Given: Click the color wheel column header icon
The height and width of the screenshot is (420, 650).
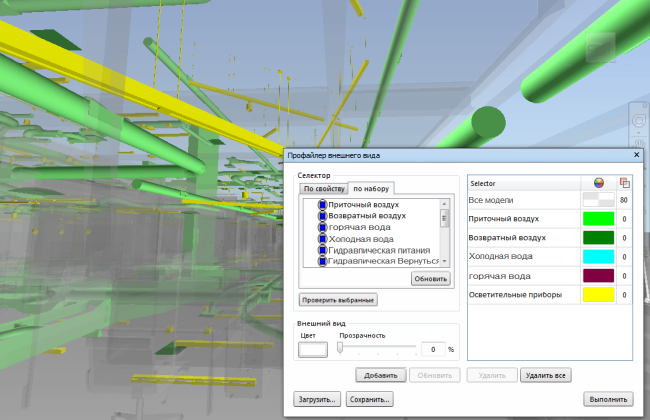Looking at the screenshot, I should coord(598,183).
